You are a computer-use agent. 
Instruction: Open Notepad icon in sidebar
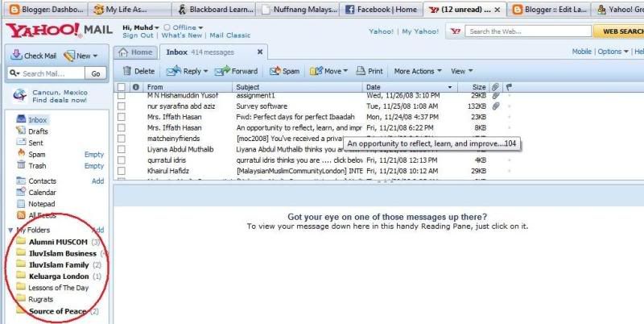tap(21, 204)
